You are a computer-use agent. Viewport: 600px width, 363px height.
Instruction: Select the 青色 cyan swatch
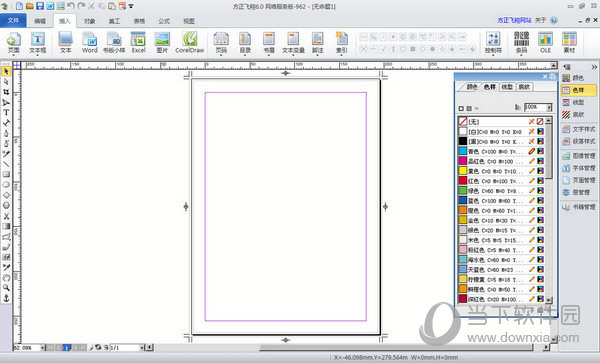[501, 151]
